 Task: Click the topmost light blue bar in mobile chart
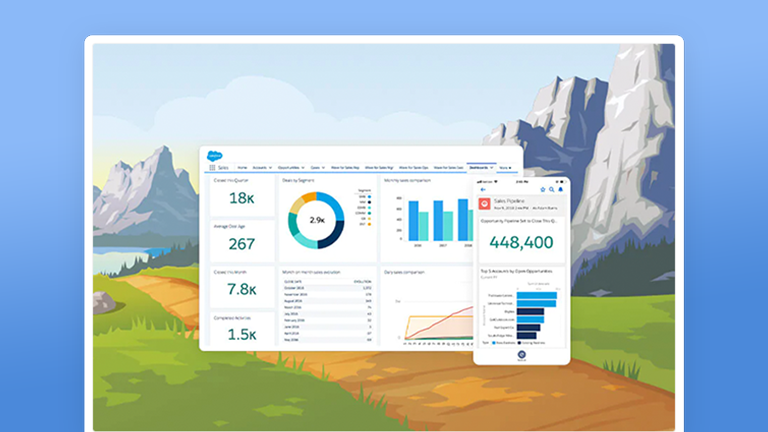tap(537, 295)
